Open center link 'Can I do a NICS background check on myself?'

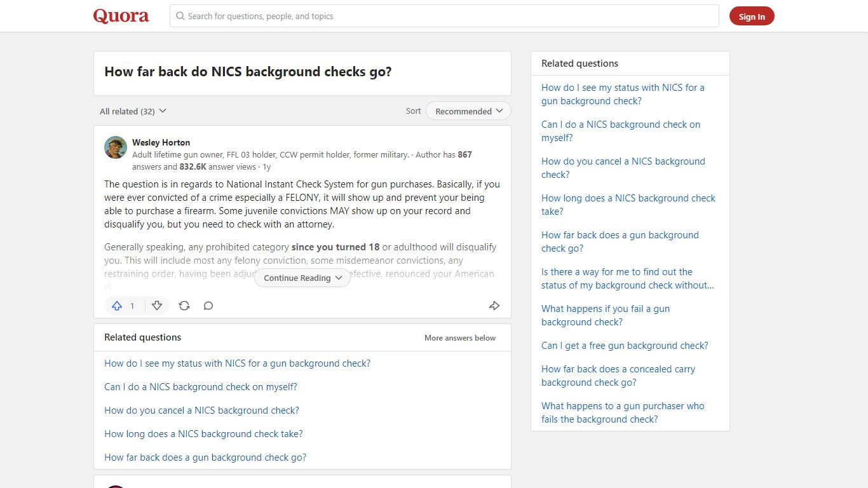point(201,387)
